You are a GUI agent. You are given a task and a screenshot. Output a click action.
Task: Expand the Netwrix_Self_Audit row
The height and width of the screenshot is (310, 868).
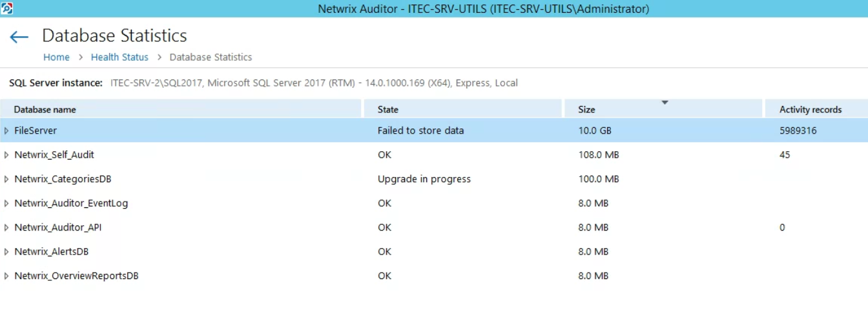(x=6, y=155)
